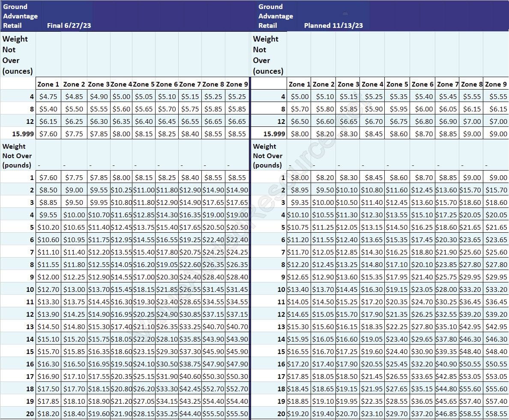Select the Zone 1 column header in Final table
509x420 pixels.
(48, 84)
